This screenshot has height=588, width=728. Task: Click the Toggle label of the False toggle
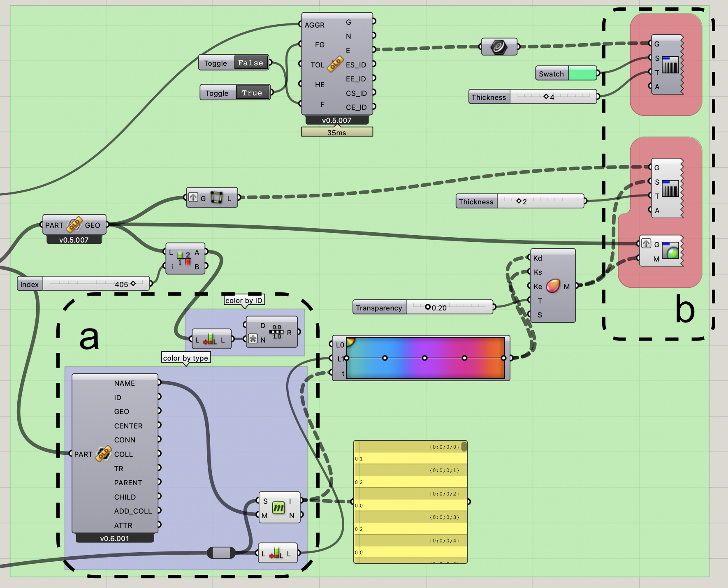[x=216, y=63]
